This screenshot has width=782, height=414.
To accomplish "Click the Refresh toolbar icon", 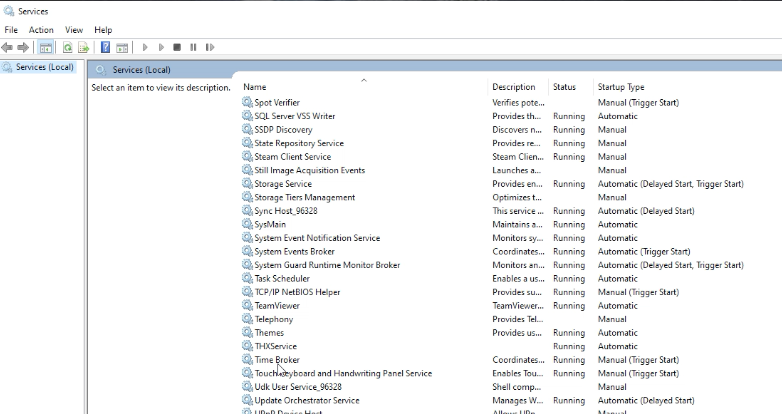I will (x=67, y=48).
